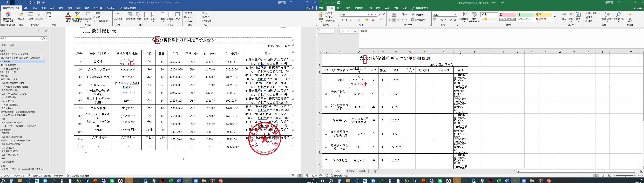The width and height of the screenshot is (644, 183).
Task: Open the 审阅 review tab in Word
Action: point(78,8)
